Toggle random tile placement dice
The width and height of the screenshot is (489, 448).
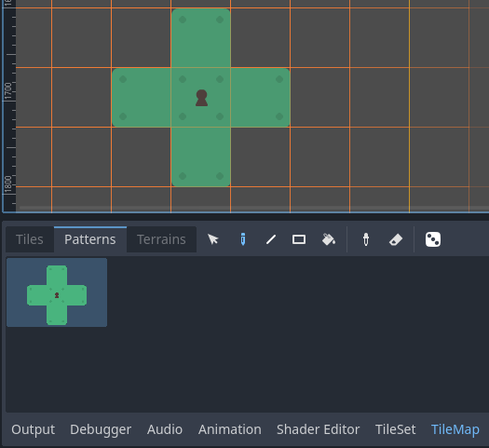click(433, 239)
